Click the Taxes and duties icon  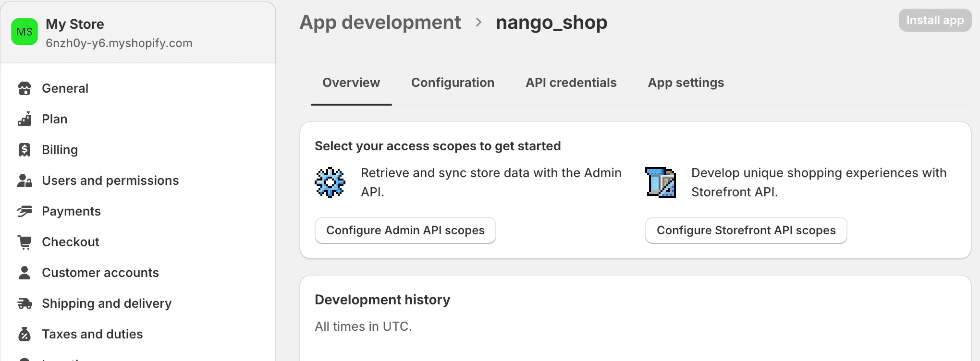point(24,334)
